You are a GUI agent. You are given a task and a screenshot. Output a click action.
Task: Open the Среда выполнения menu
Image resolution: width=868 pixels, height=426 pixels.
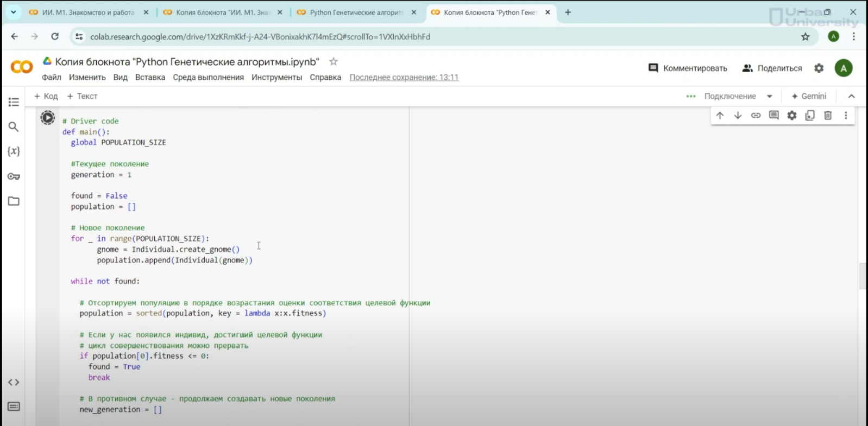[208, 77]
